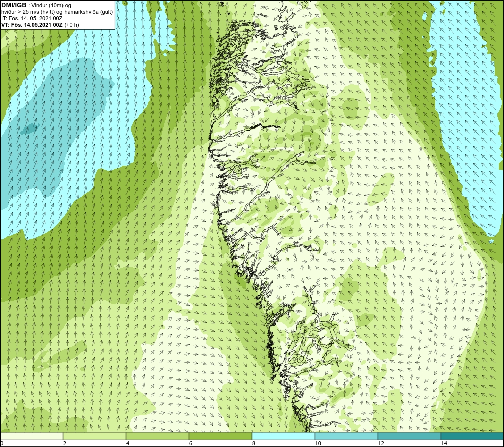
Task: Click the light green 2–4 m/s legend swatch
Action: [95, 436]
